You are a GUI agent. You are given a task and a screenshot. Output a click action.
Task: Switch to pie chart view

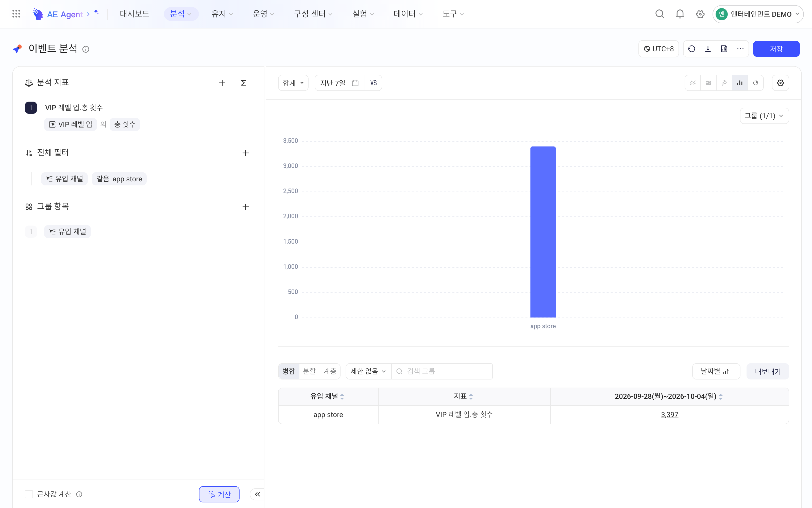tap(756, 83)
